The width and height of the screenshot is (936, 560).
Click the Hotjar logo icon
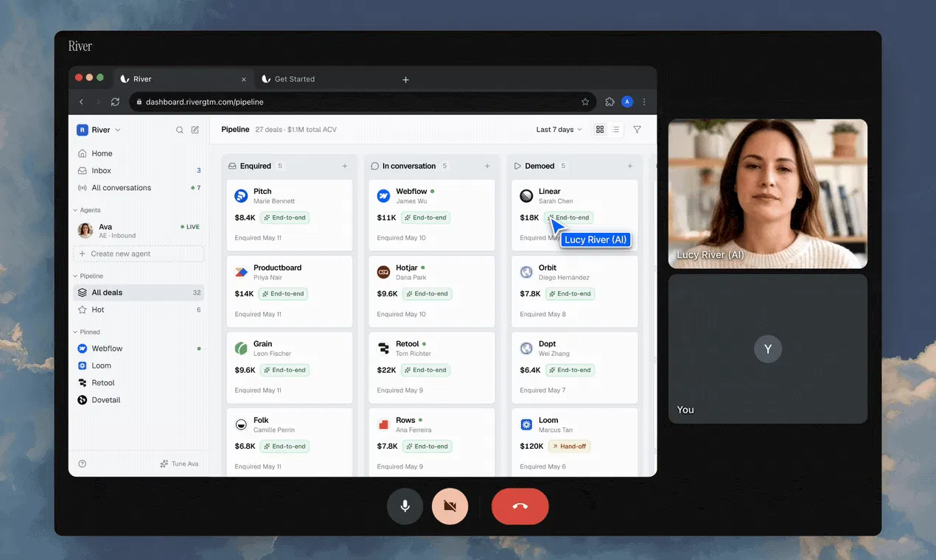(383, 272)
